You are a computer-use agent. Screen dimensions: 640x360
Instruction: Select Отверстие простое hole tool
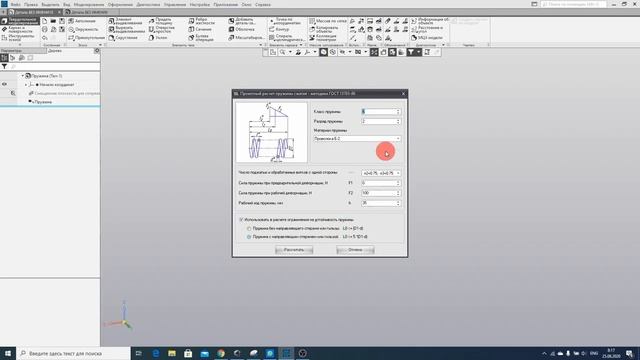click(162, 29)
